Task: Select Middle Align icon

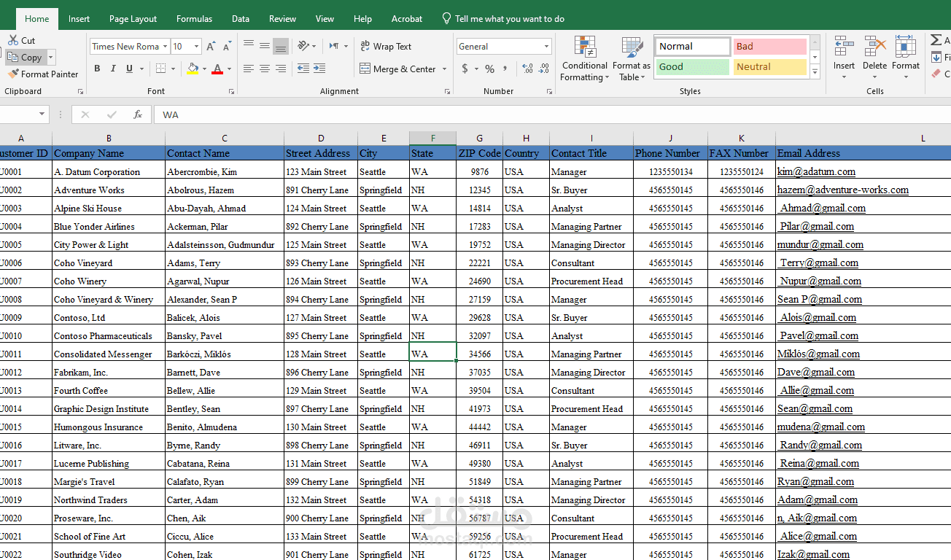Action: (x=264, y=45)
